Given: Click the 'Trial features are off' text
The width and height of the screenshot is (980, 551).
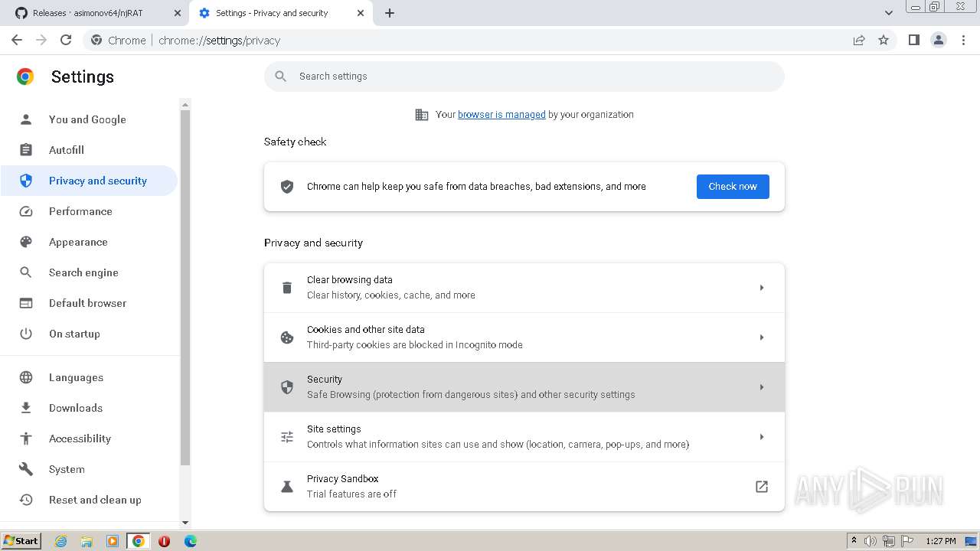Looking at the screenshot, I should 351,494.
